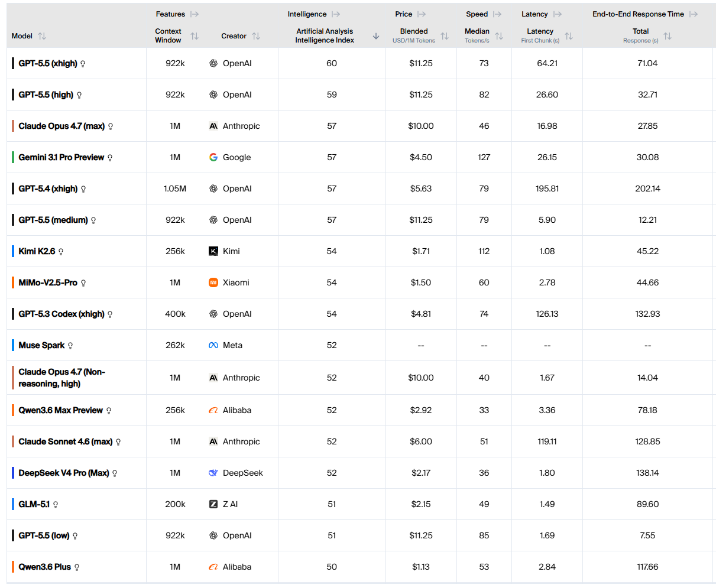Click Xiaomi logo in MiMo row
Screen dimensions: 716x588
[x=213, y=282]
